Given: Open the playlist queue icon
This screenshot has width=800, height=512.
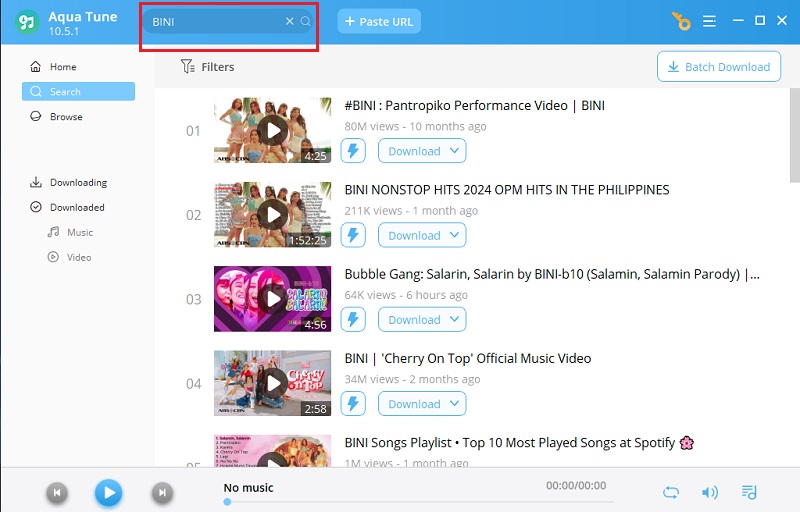Looking at the screenshot, I should [749, 492].
